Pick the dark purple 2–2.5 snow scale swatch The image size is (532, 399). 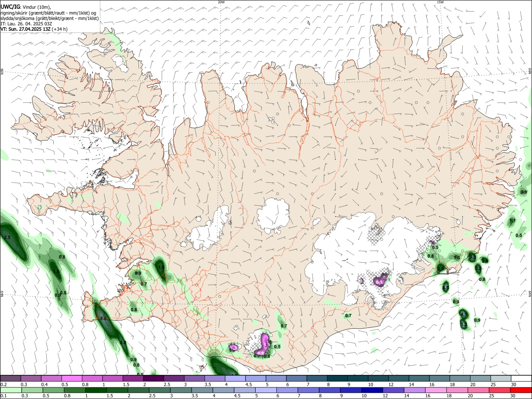[x=153, y=379]
